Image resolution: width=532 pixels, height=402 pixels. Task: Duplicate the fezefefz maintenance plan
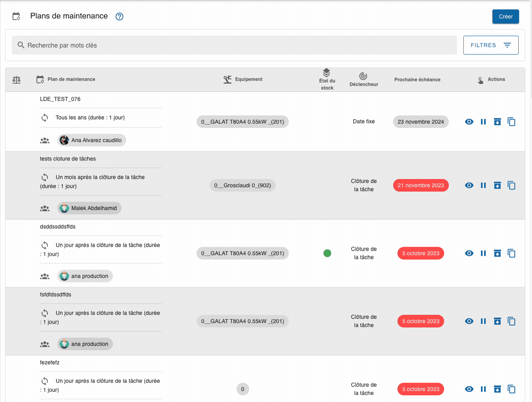511,389
